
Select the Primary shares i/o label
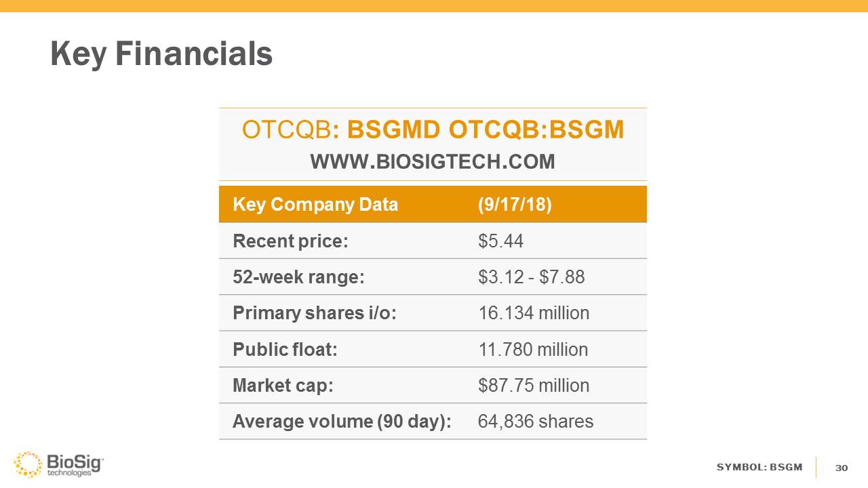[x=314, y=313]
